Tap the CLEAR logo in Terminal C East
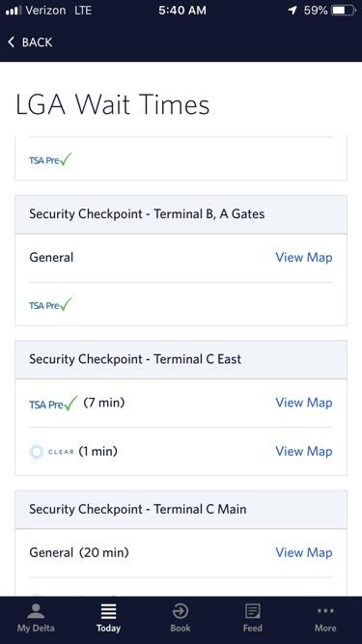Image resolution: width=362 pixels, height=644 pixels. 52,452
